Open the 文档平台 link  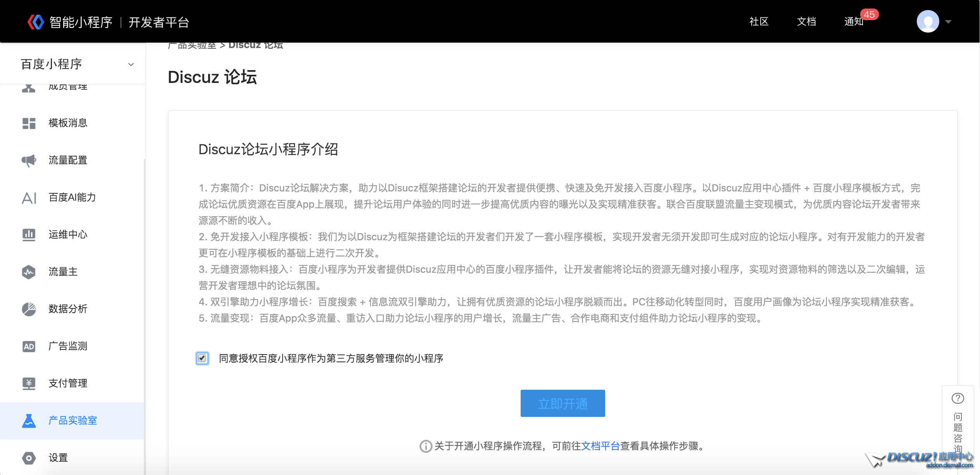tap(600, 446)
